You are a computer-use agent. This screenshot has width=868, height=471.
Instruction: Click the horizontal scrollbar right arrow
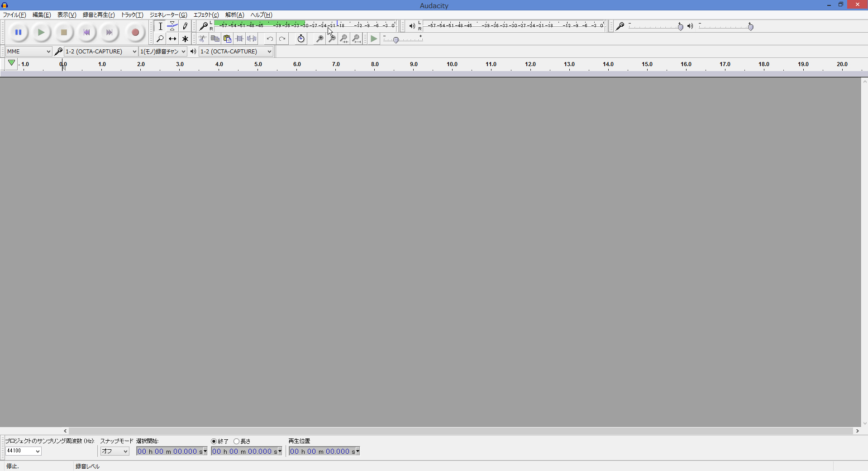857,431
